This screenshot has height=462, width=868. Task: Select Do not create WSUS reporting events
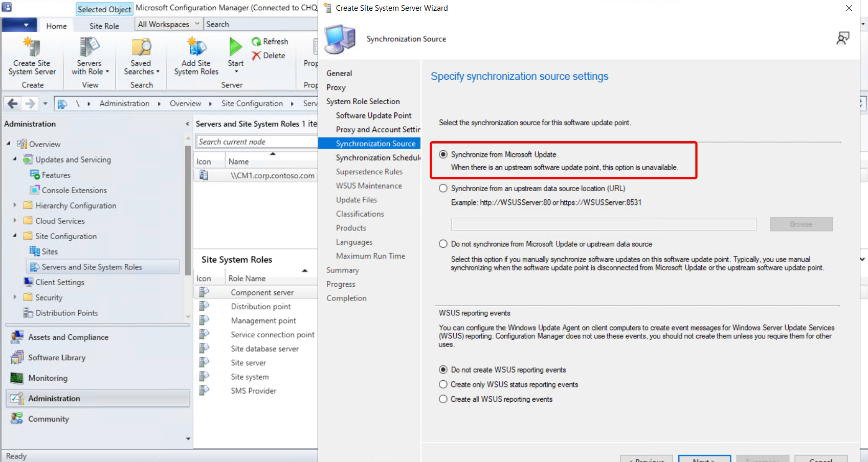(x=443, y=369)
